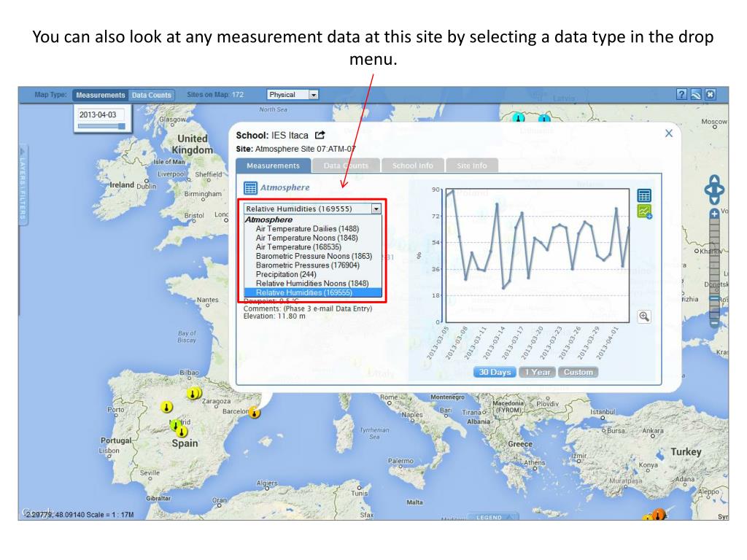Choose Relative Humidities Noons (1848) option
Image resolution: width=747 pixels, height=560 pixels.
(x=312, y=283)
